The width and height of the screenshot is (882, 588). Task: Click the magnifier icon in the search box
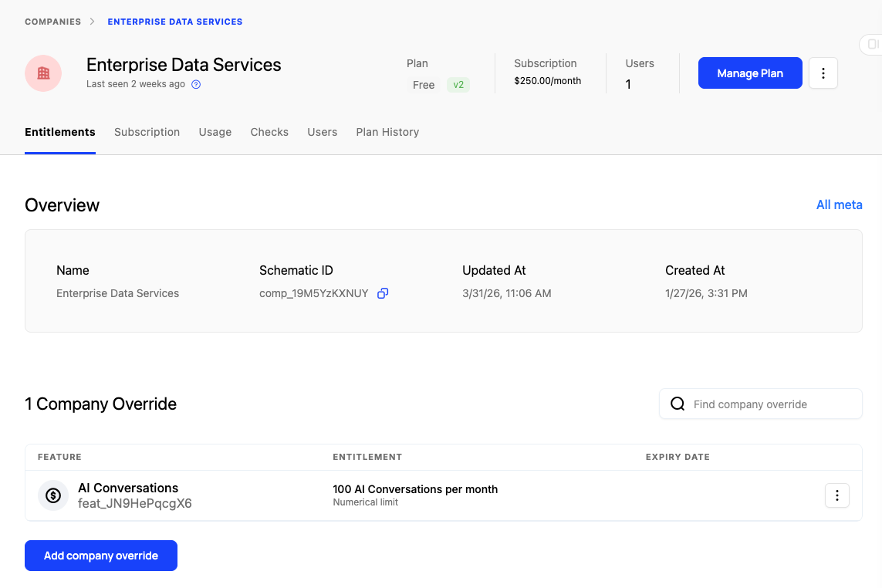[x=678, y=404]
